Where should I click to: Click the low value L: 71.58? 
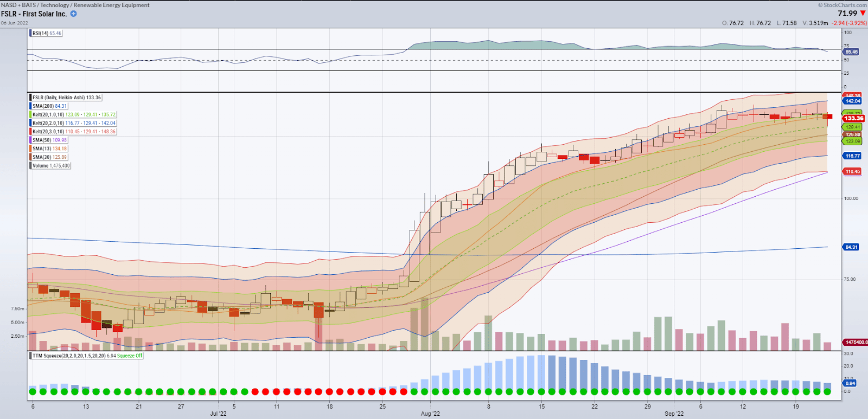(787, 23)
